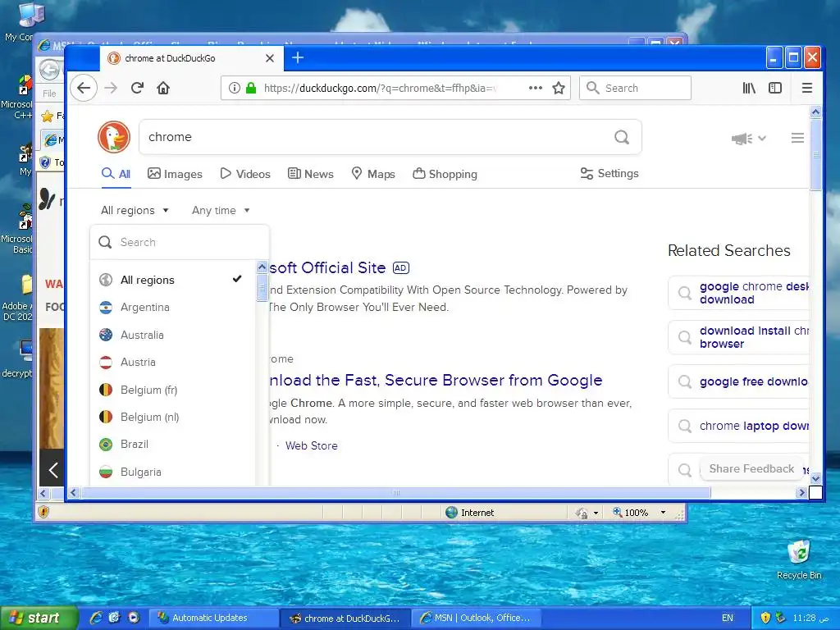The width and height of the screenshot is (840, 630).
Task: Switch to Automatic Updates taskbar item
Action: [x=213, y=618]
